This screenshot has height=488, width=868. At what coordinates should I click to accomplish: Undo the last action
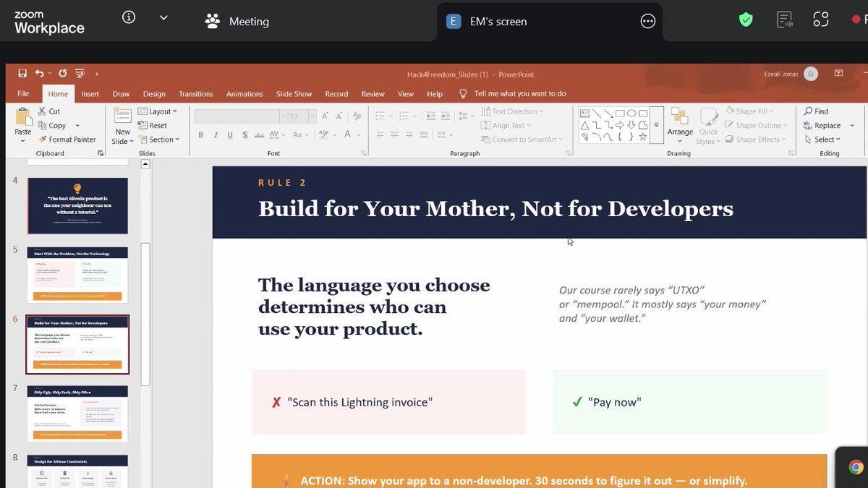[39, 74]
